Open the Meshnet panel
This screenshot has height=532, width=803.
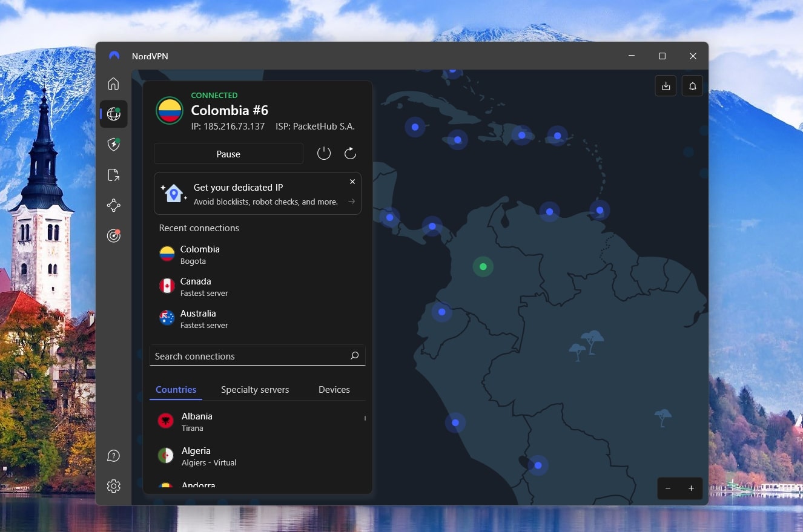point(114,206)
